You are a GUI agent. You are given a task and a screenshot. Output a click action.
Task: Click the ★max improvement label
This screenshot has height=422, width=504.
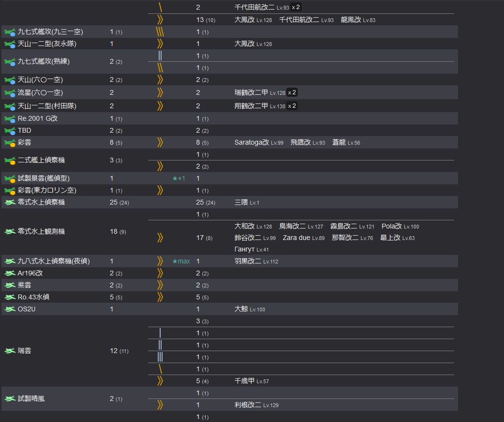181,262
